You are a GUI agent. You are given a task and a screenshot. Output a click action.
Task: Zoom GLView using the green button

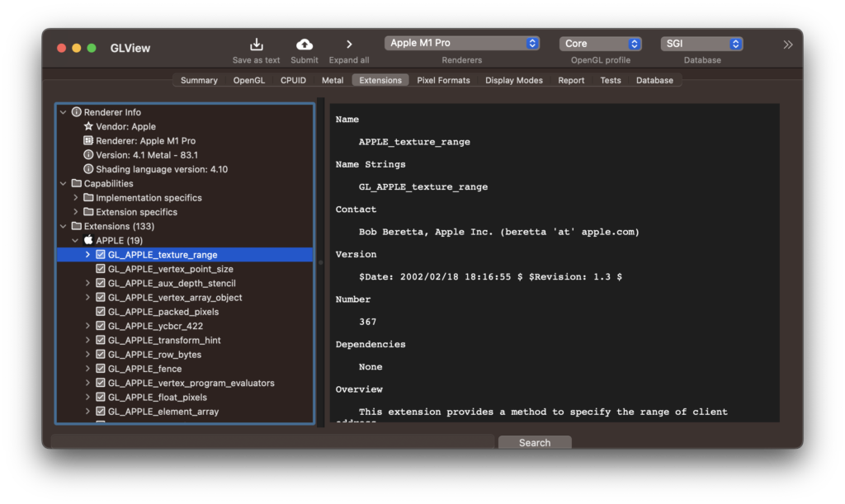pos(92,48)
